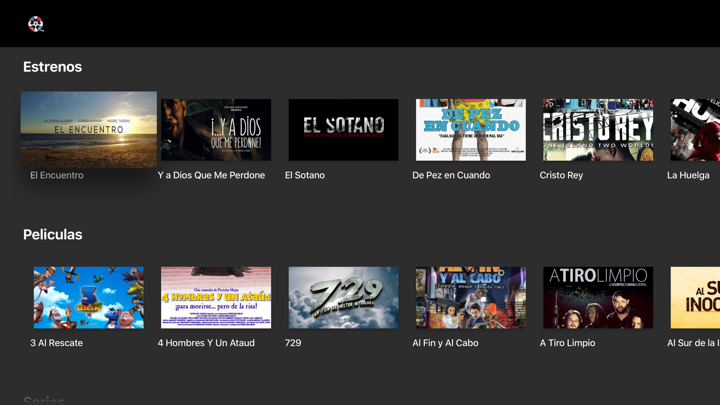This screenshot has height=405, width=720.
Task: Open the Y a Dios Que Me Perdone poster
Action: 216,130
